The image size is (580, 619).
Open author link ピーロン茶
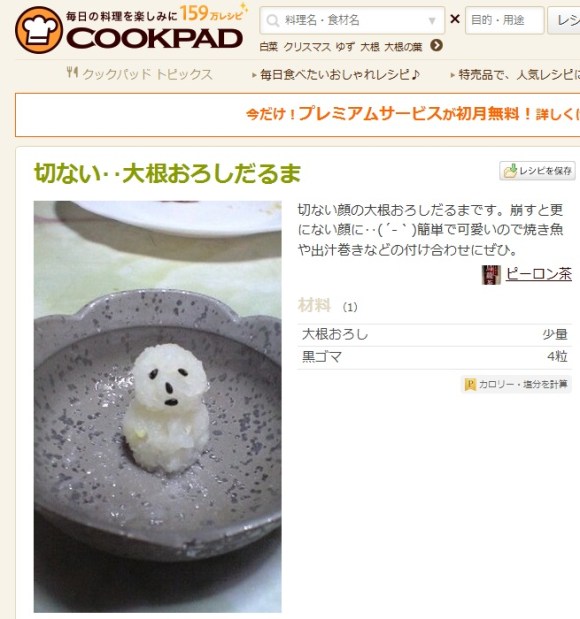539,274
